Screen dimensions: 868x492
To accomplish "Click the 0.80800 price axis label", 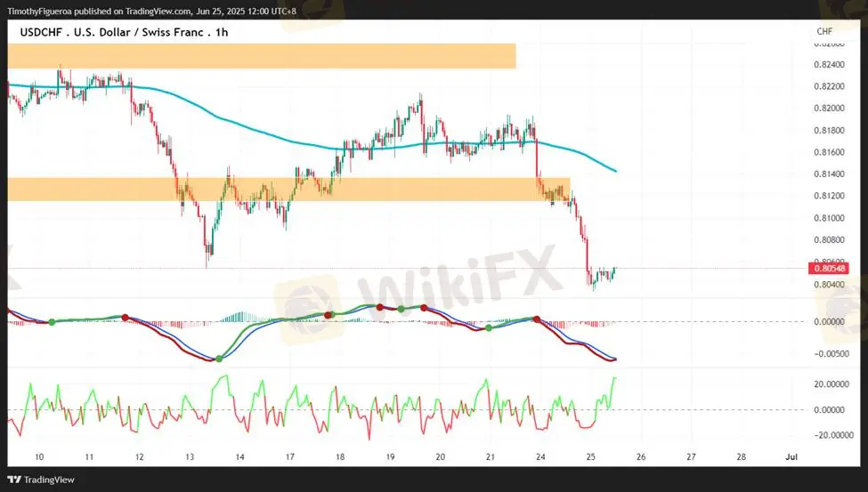I will (829, 240).
